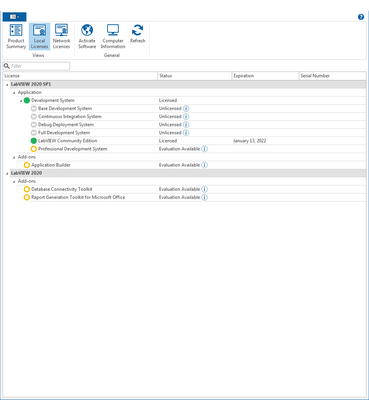Collapse the Application node under LabVIEW 2020 SP1
Image resolution: width=369 pixels, height=400 pixels.
[14, 93]
